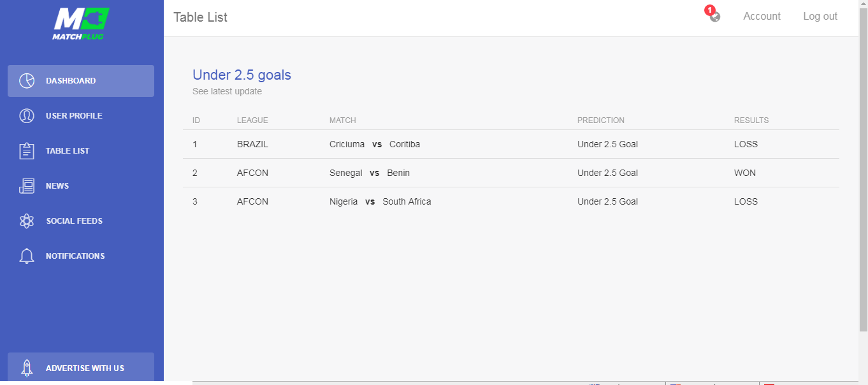
Task: Click the ADVERTISE WITH US button
Action: (x=81, y=368)
